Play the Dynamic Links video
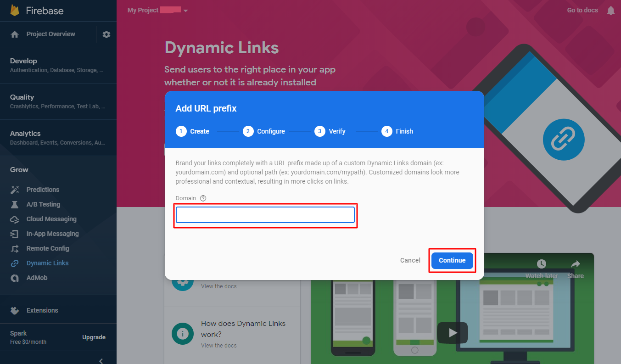621x364 pixels. coord(453,332)
